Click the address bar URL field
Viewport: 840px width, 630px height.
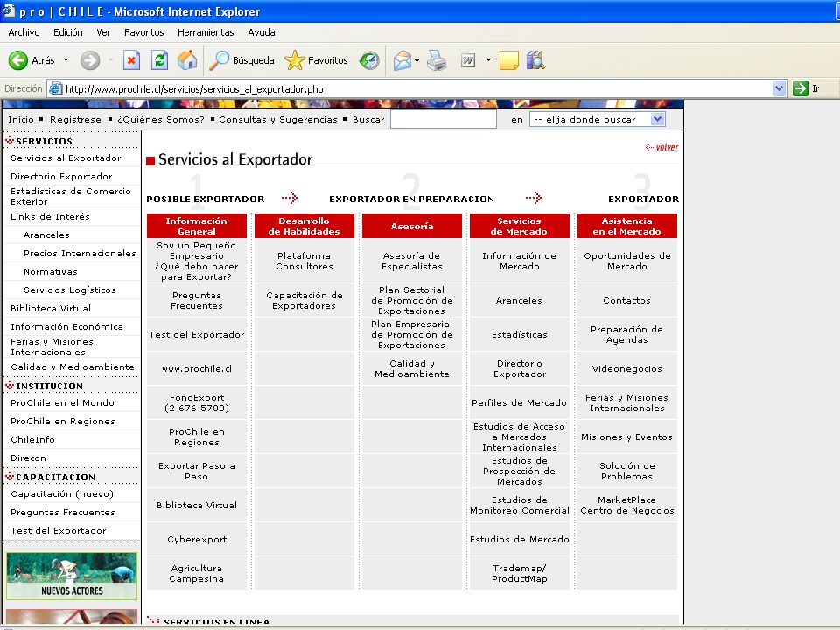coord(418,89)
